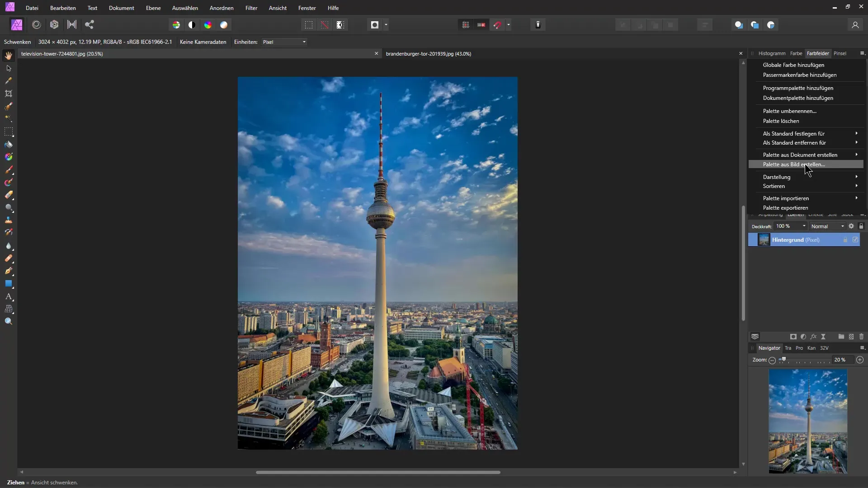Click the Hintergrund layer thumbnail
868x488 pixels.
point(764,239)
